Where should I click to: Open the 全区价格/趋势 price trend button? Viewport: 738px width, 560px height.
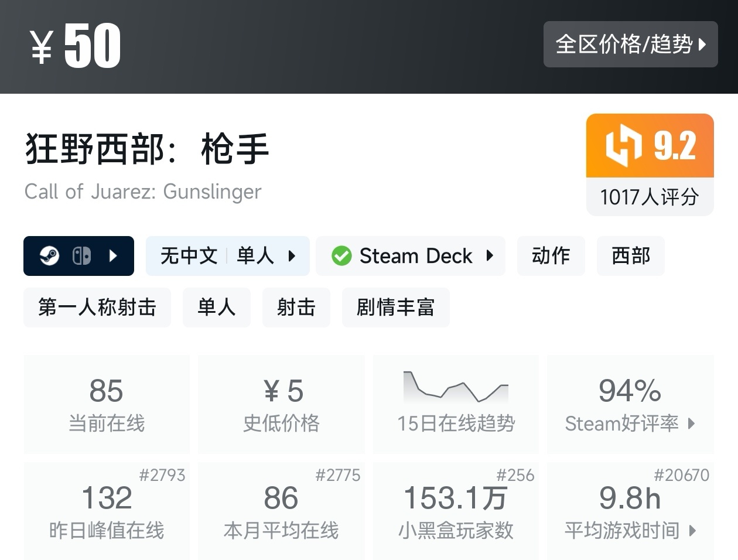click(630, 44)
